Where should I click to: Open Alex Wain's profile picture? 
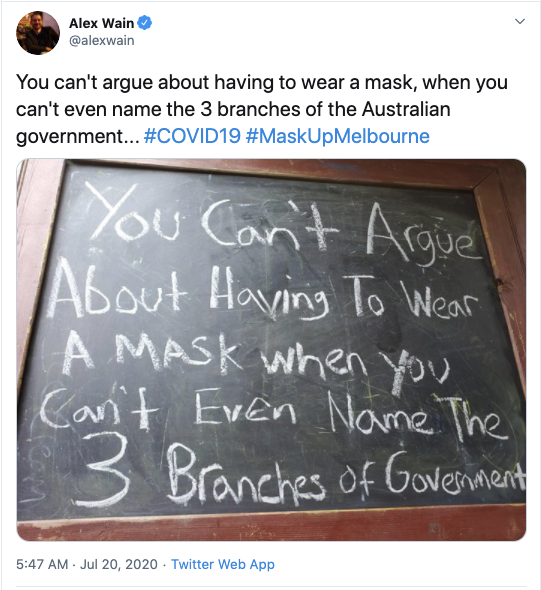(x=38, y=33)
